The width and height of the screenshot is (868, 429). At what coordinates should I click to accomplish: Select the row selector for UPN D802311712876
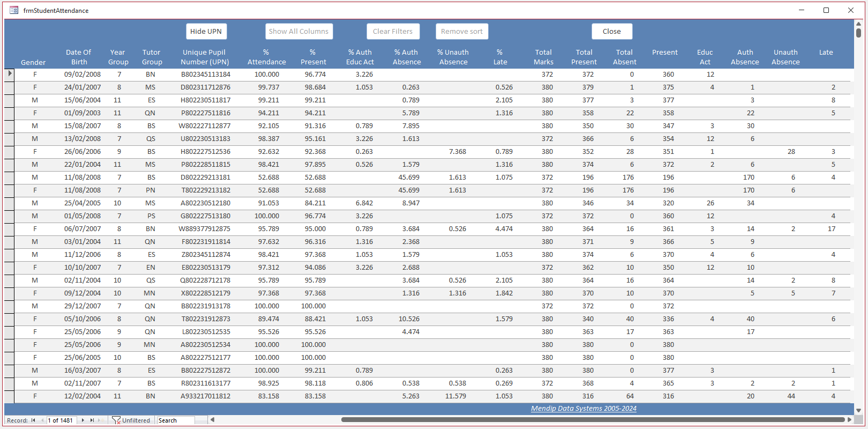9,87
